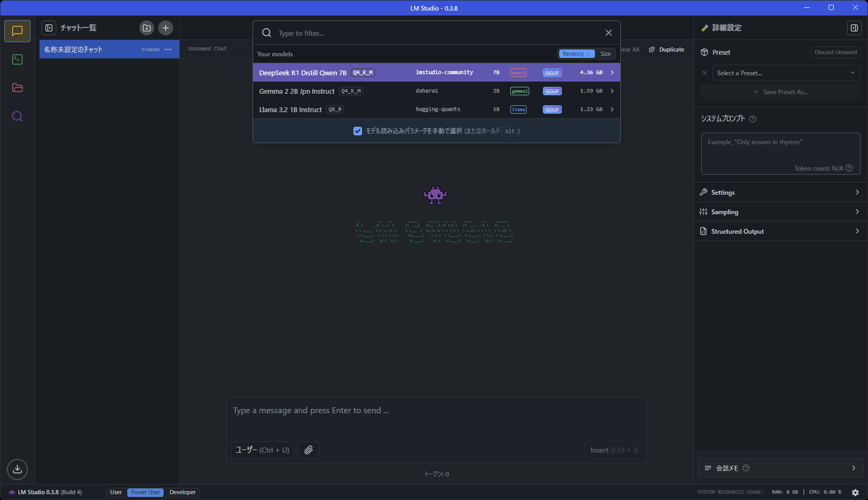This screenshot has width=868, height=500.
Task: Sort models by Size
Action: 605,54
